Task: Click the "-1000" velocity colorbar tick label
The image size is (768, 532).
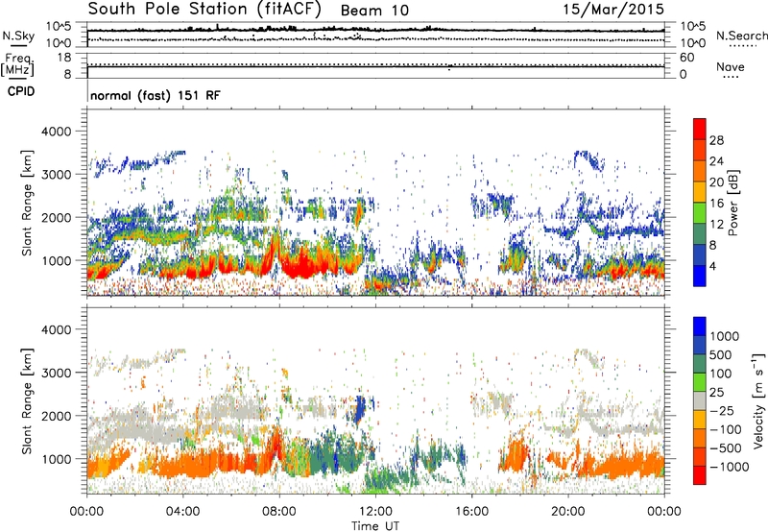Action: [730, 467]
